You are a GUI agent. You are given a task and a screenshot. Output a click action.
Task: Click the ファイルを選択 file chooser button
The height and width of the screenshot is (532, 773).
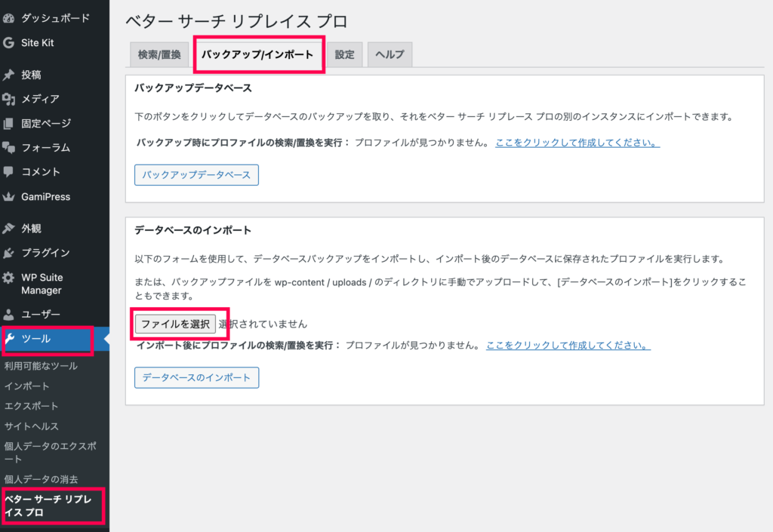[175, 324]
